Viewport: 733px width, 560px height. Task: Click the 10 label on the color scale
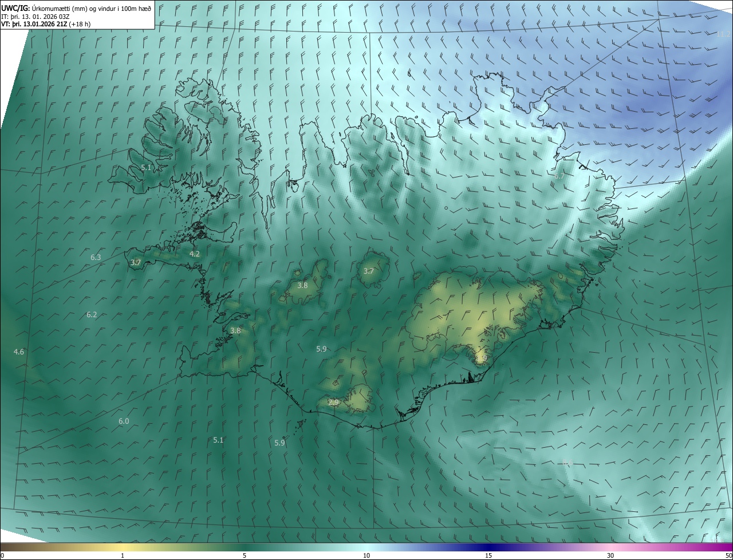coord(366,555)
